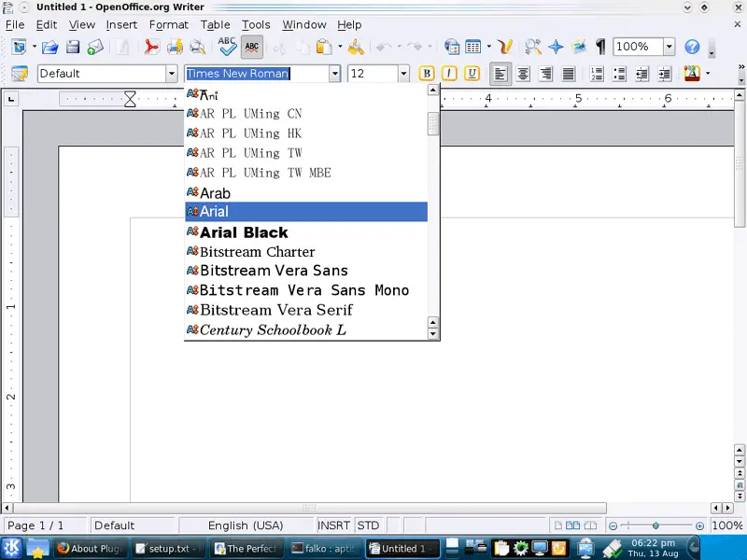The width and height of the screenshot is (747, 560).
Task: Open the Zoom percentage dropdown
Action: [x=669, y=47]
